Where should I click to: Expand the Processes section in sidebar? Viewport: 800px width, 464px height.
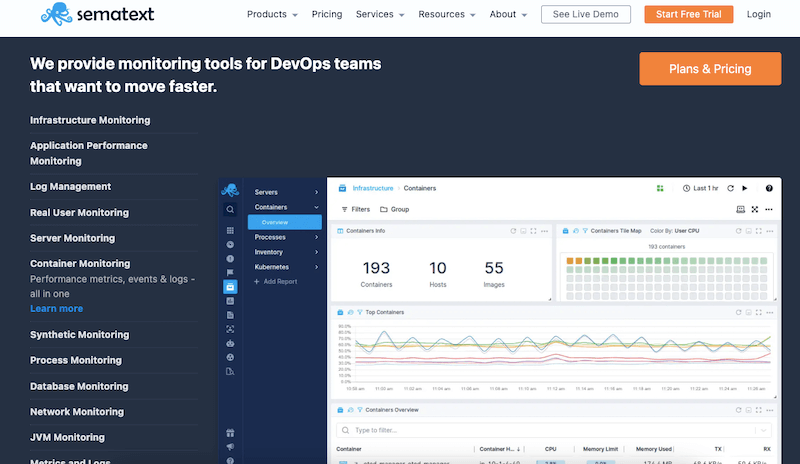click(286, 237)
